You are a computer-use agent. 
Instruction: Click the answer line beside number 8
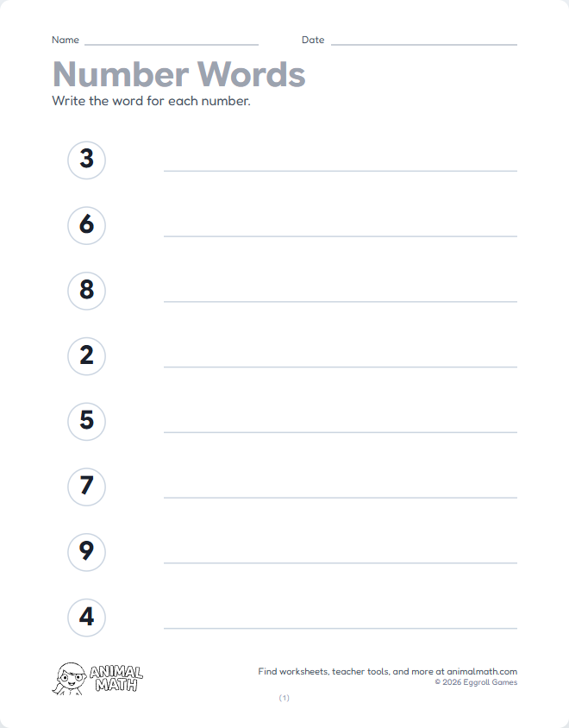(340, 299)
